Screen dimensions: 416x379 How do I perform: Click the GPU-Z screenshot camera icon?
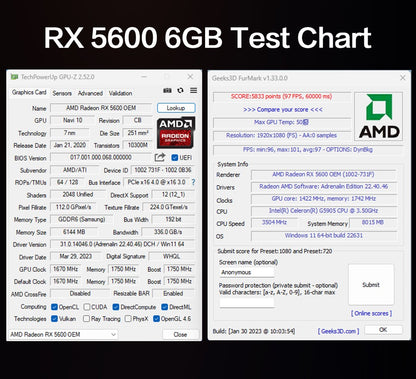pyautogui.click(x=167, y=90)
